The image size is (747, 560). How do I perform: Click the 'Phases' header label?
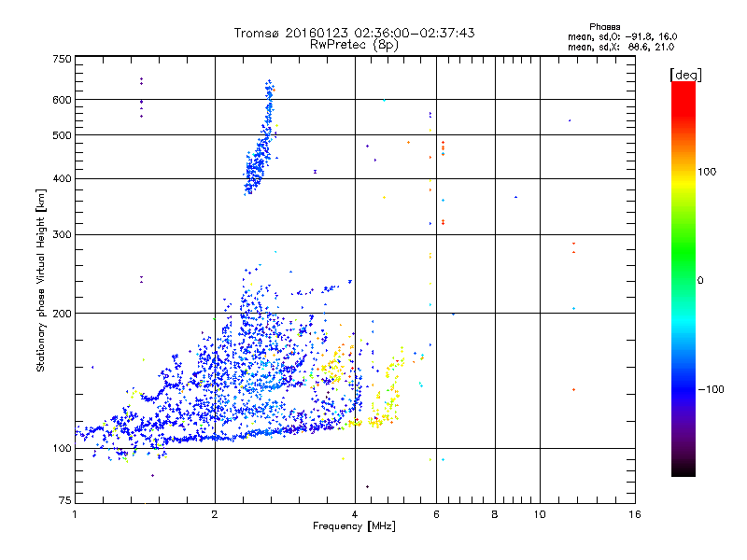tap(604, 27)
